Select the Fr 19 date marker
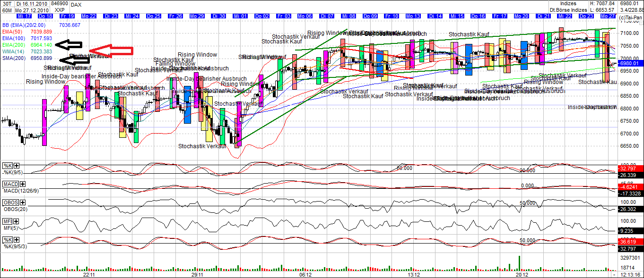Screen dimensions: 644x278 [67, 16]
